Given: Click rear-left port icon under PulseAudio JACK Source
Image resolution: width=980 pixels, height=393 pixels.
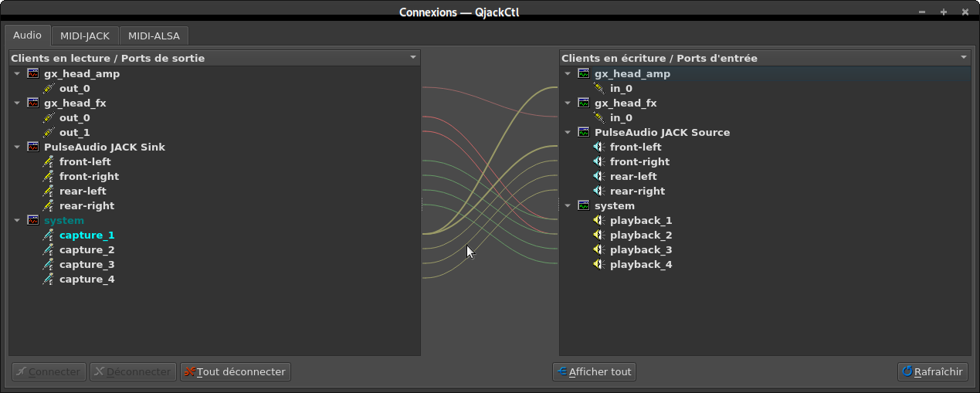Looking at the screenshot, I should pyautogui.click(x=599, y=177).
